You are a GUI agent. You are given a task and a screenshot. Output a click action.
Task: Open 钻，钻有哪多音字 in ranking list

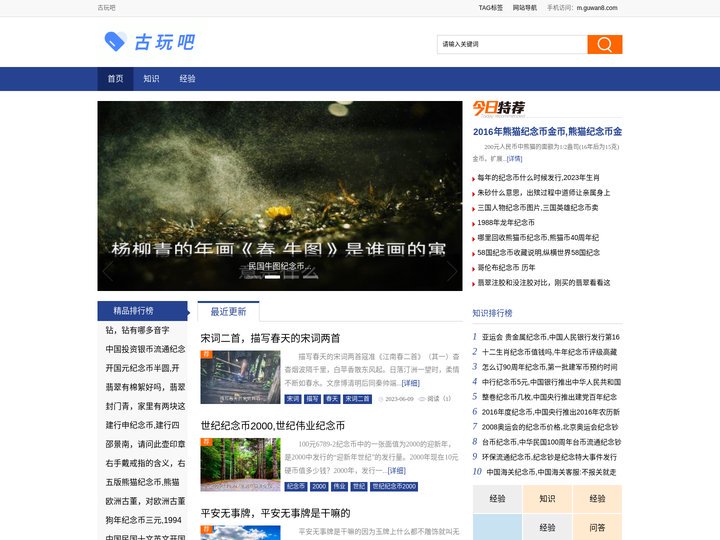[137, 330]
